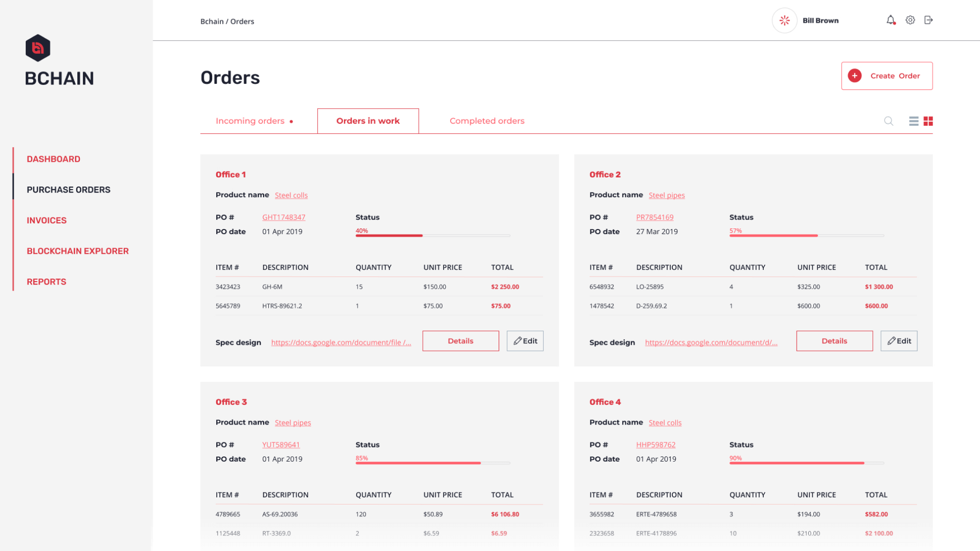The width and height of the screenshot is (980, 551).
Task: Open the settings gear icon
Action: click(910, 20)
